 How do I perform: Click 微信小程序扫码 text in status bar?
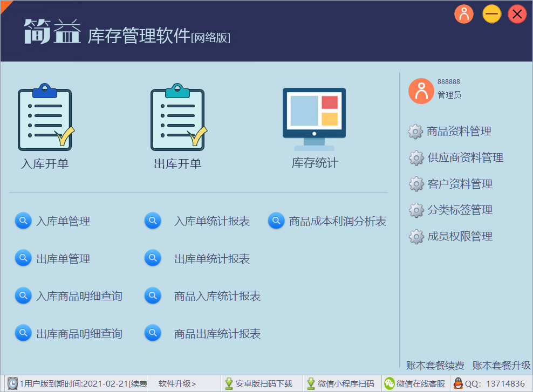tap(346, 384)
